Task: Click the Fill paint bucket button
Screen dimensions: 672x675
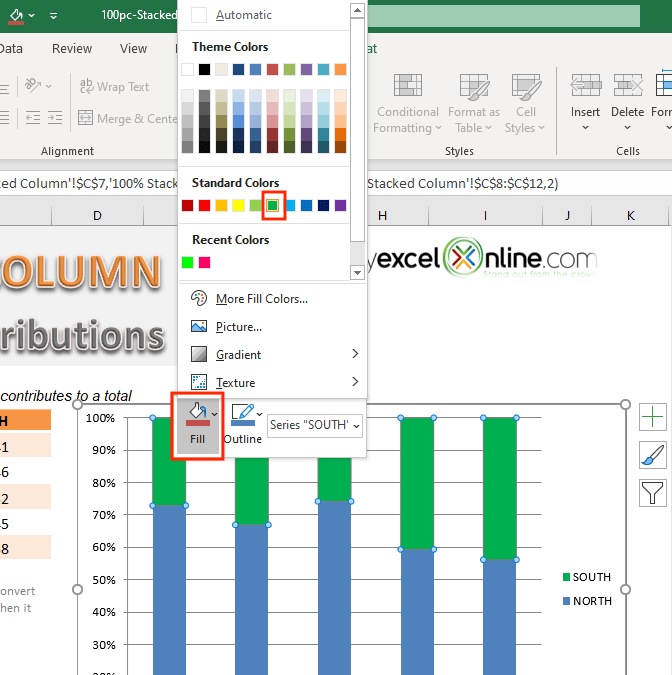Action: coord(198,424)
